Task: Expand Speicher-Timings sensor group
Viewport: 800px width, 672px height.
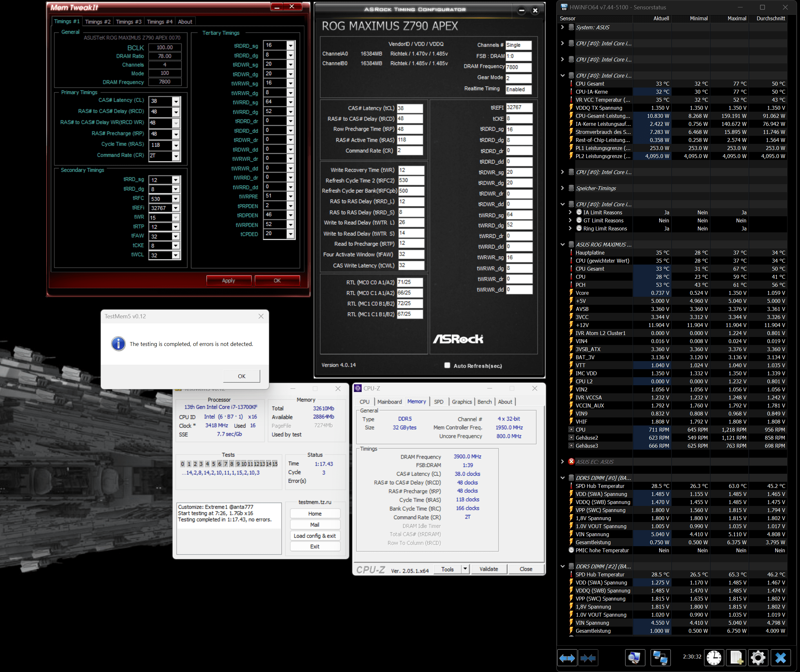Action: 562,188
